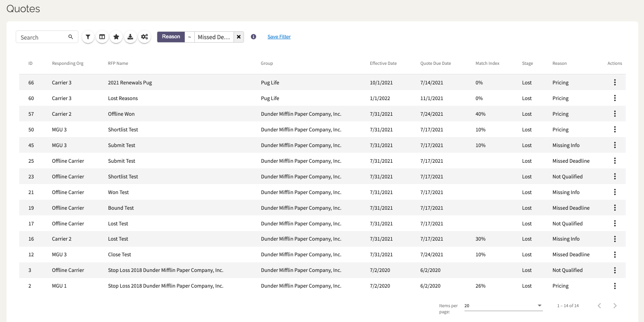Viewport: 644px width, 322px height.
Task: Select the '2021 Renewals Pug' RFP name
Action: coord(130,83)
